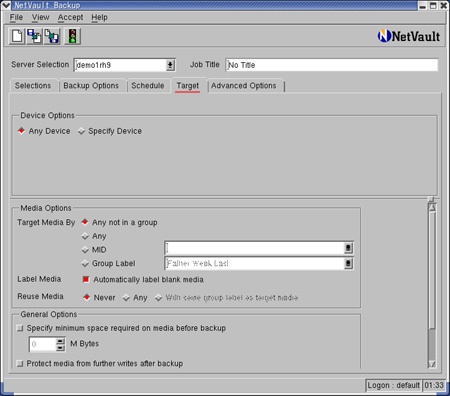Open the Server Selection dropdown

[170, 65]
